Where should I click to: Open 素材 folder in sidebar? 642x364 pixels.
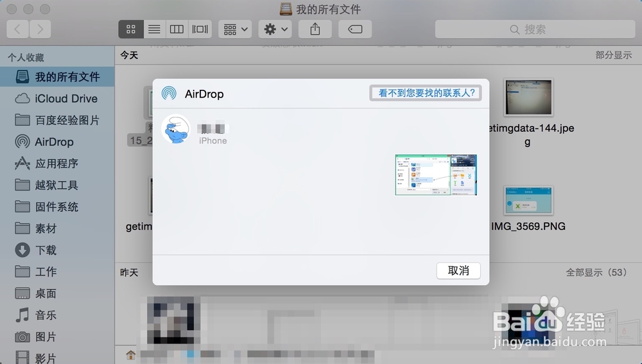[x=57, y=229]
